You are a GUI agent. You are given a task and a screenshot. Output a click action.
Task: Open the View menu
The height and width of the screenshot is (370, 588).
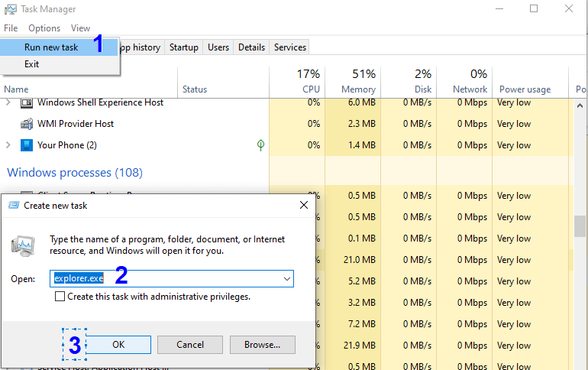(81, 28)
